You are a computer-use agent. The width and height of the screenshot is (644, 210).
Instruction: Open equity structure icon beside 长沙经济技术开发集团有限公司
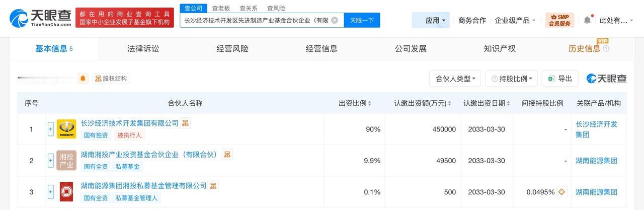pos(186,123)
